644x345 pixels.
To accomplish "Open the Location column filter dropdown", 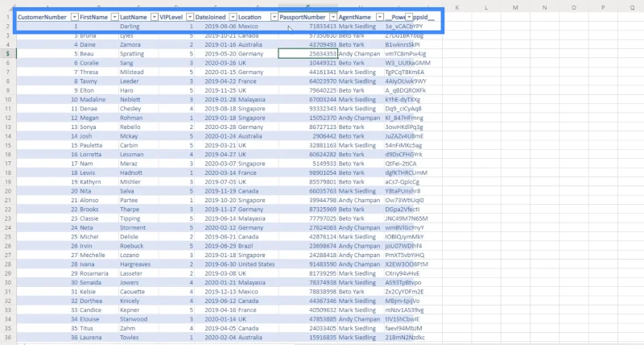I will 275,17.
